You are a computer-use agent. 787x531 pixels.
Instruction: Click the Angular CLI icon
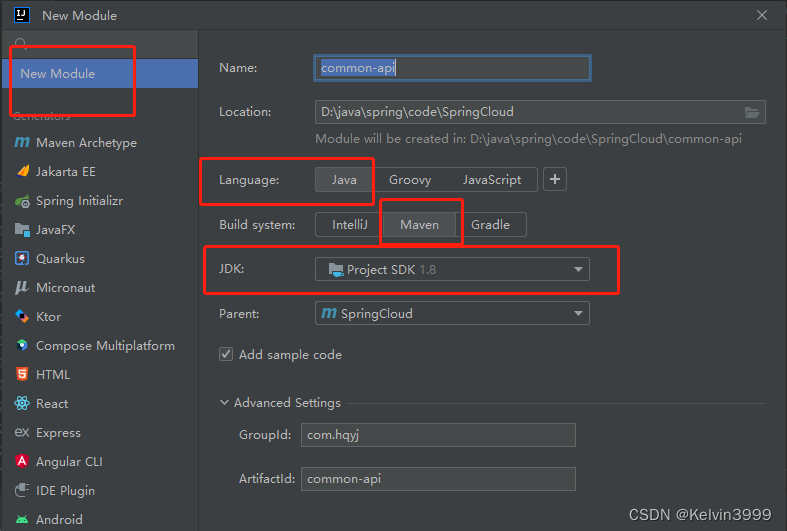tap(22, 461)
